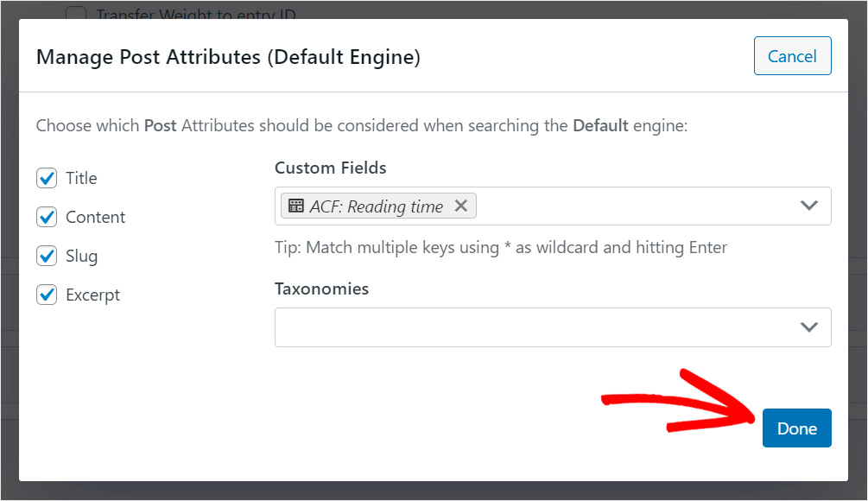
Task: Uncheck the Title checkbox
Action: [x=47, y=178]
